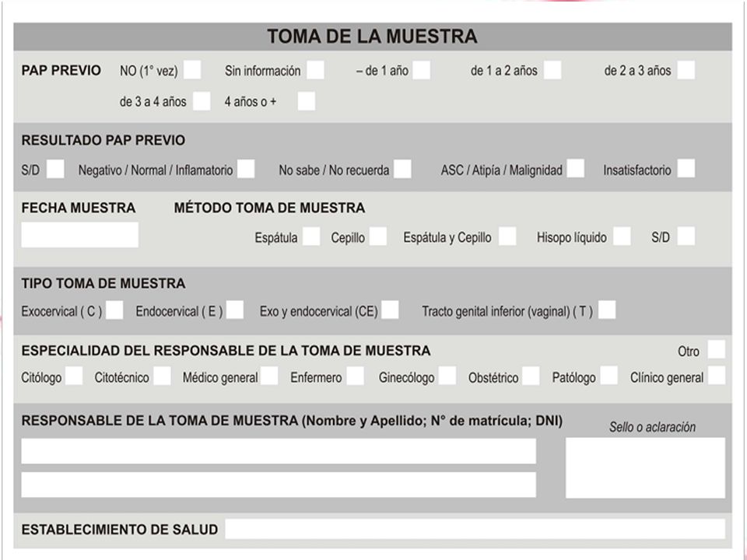Select the No sabe / No recuerda box
This screenshot has width=747, height=560.
point(402,169)
